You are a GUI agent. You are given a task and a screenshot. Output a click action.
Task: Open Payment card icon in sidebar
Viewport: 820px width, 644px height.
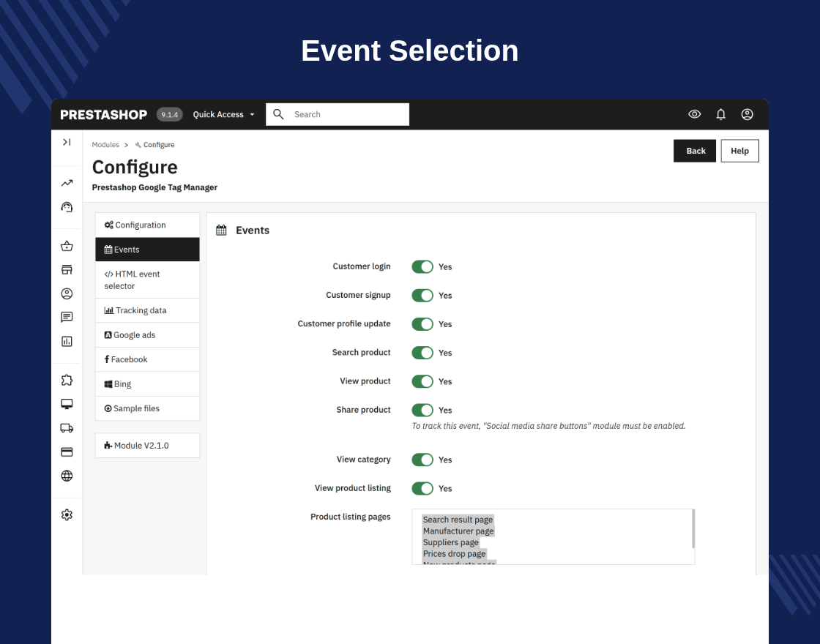(x=67, y=452)
